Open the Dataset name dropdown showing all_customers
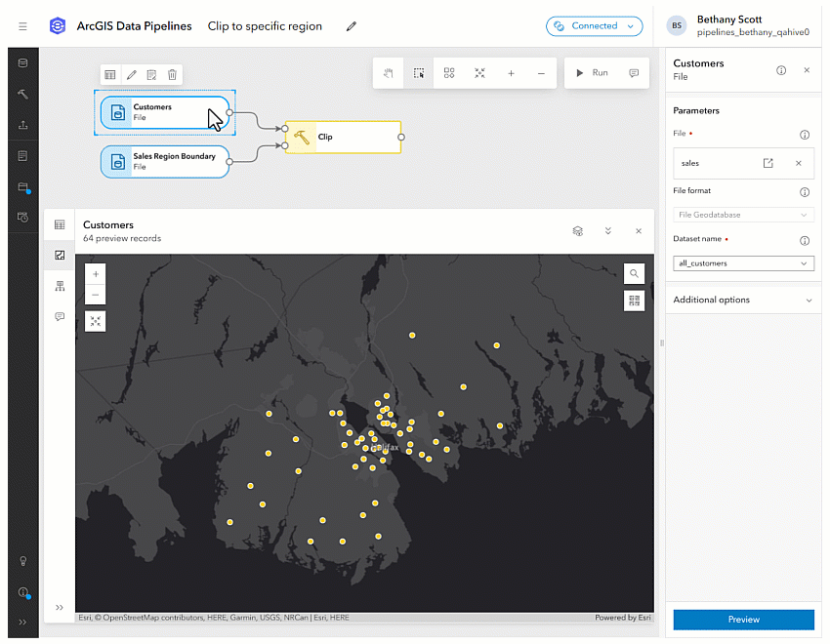Viewport: 830px width, 644px height. point(743,262)
